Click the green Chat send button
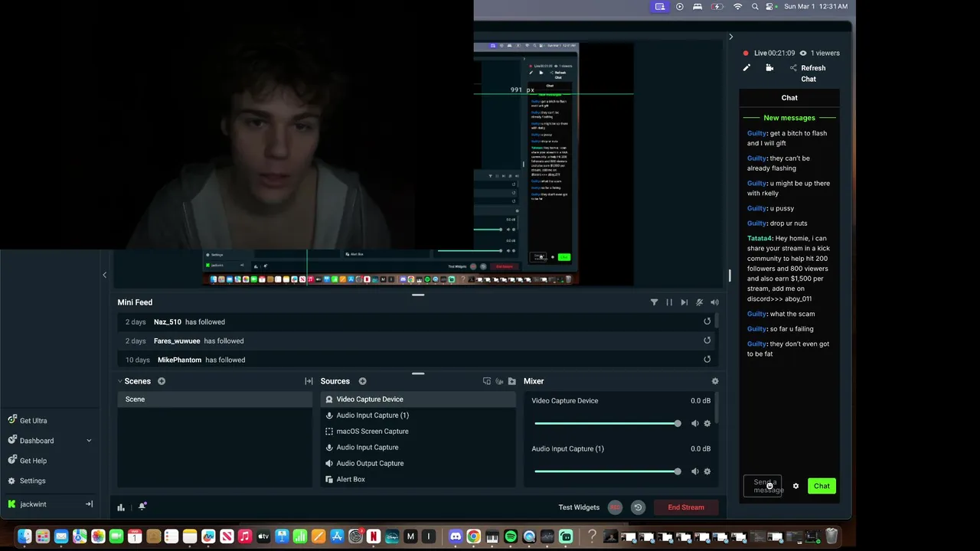The width and height of the screenshot is (980, 551). pyautogui.click(x=822, y=486)
